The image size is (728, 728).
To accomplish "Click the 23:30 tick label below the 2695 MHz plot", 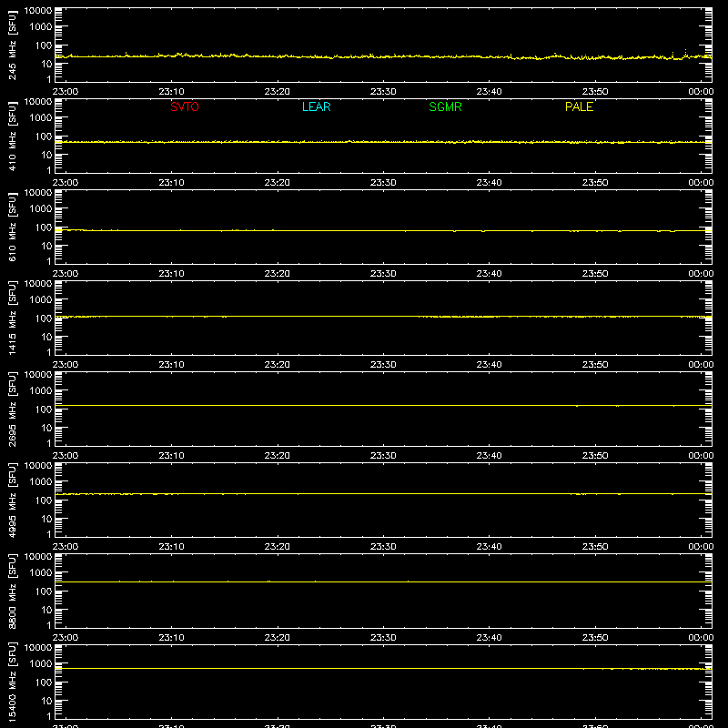I will pyautogui.click(x=383, y=456).
